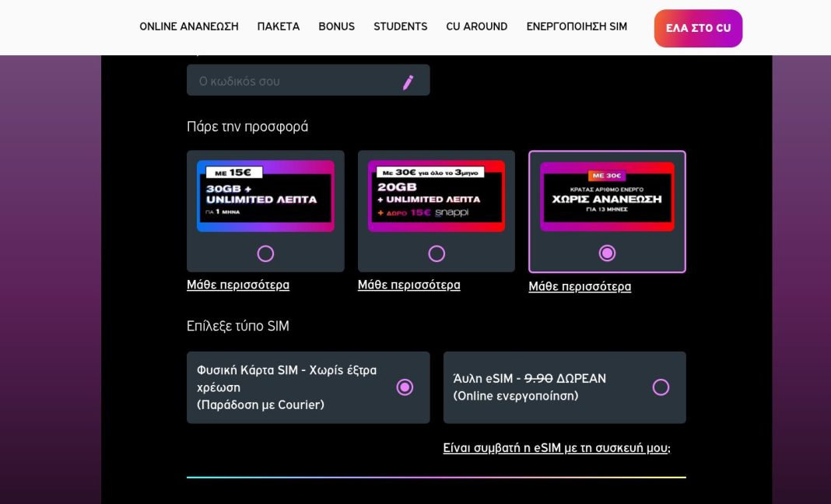Screen dimensions: 831x504
Task: Open the eSIM device compatibility link
Action: pos(556,448)
